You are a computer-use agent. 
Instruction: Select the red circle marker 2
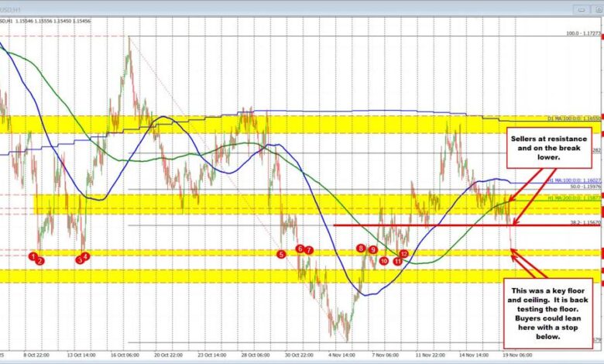pos(40,262)
